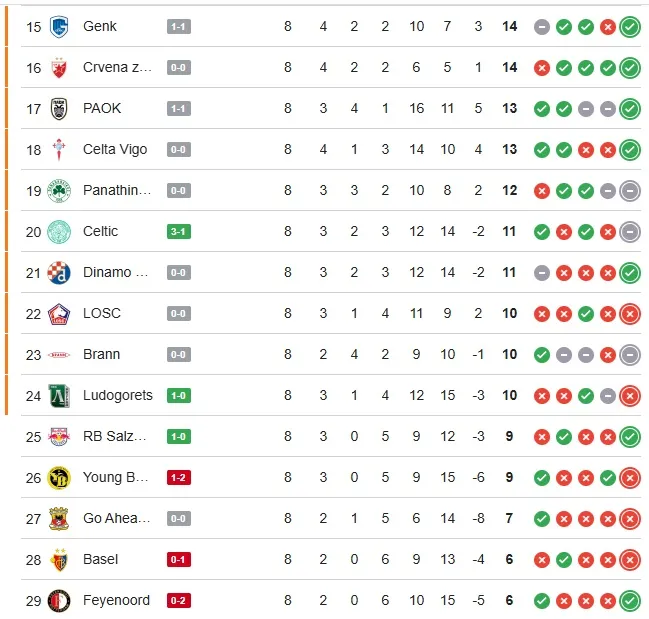Click LOSC's latest circled loss result

630,313
